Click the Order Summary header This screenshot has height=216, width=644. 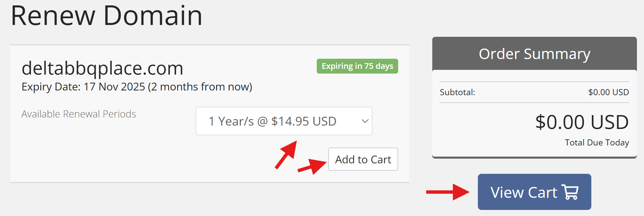click(534, 54)
